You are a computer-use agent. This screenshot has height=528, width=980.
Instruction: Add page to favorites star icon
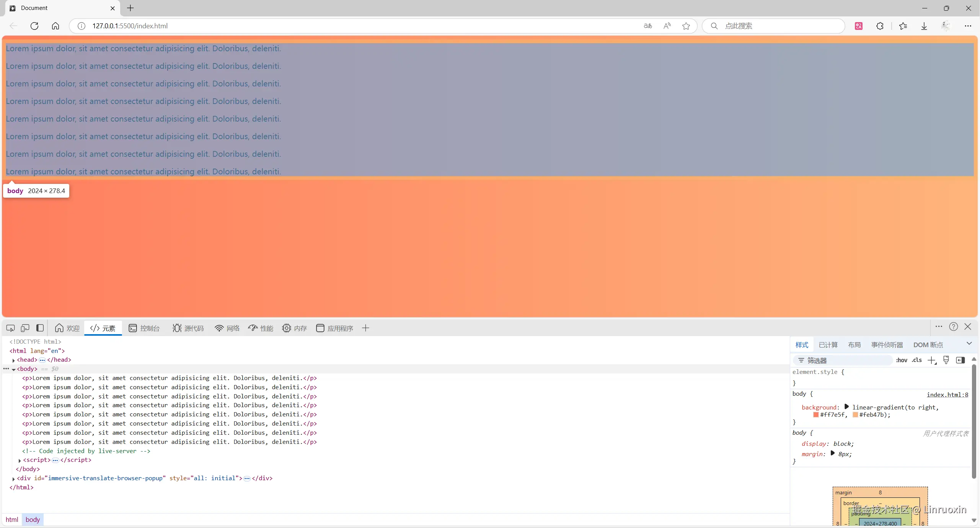coord(686,26)
